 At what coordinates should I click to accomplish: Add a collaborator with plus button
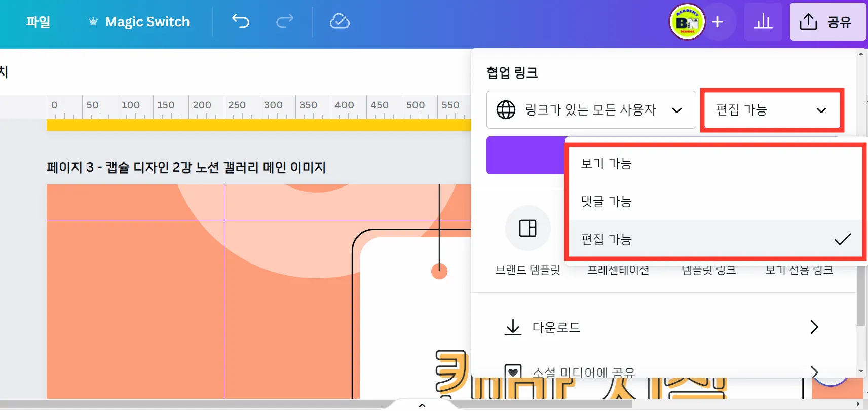pyautogui.click(x=718, y=22)
